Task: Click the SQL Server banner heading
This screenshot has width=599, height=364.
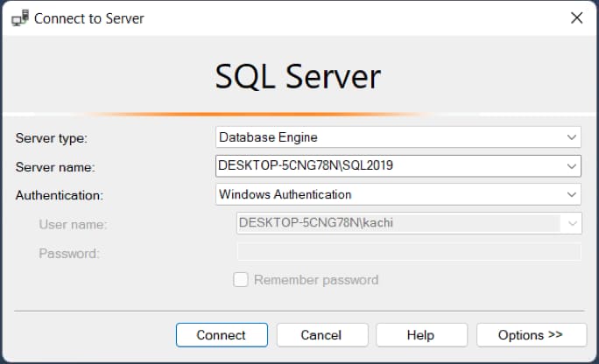Action: [299, 77]
